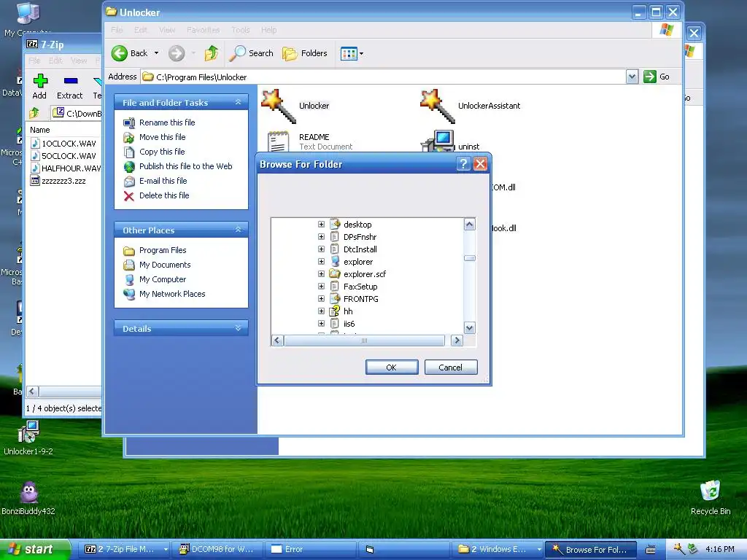This screenshot has height=560, width=747.
Task: Click the Forward arrow icon in Unlocker window
Action: point(177,53)
